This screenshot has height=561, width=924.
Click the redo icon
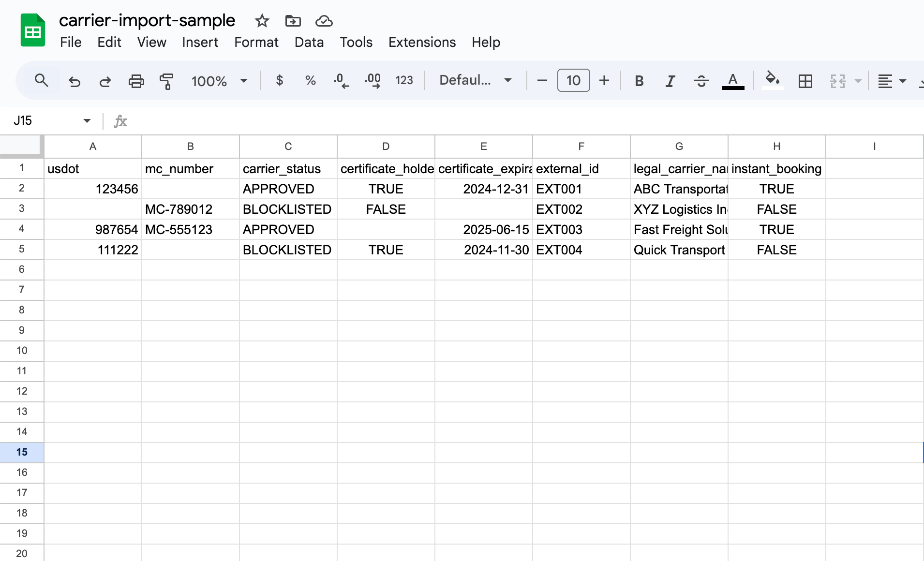tap(105, 81)
